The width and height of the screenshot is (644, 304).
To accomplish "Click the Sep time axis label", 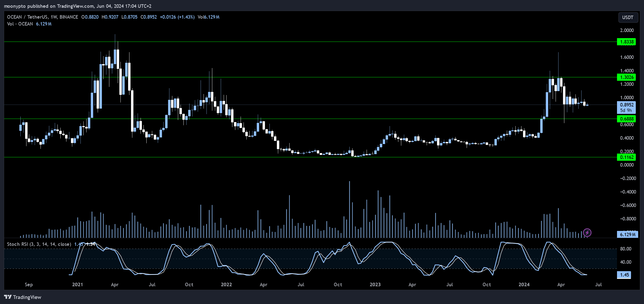I will click(29, 285).
